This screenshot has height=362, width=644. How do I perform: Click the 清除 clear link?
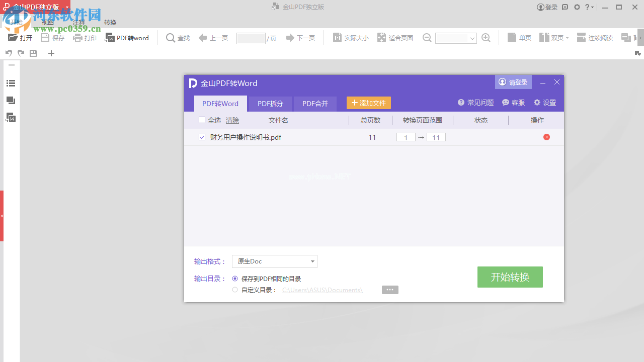pos(232,121)
